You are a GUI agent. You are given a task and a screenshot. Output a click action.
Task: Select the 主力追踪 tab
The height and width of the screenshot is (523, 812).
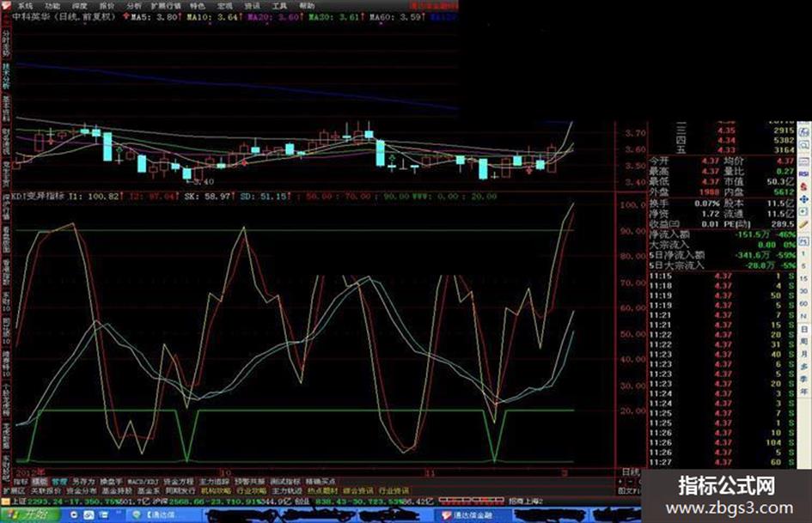tap(213, 482)
